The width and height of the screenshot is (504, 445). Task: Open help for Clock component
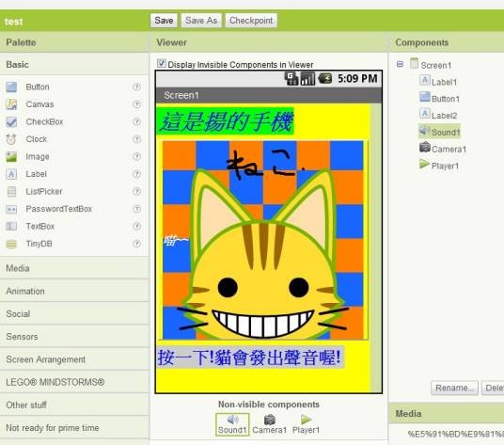pos(136,139)
